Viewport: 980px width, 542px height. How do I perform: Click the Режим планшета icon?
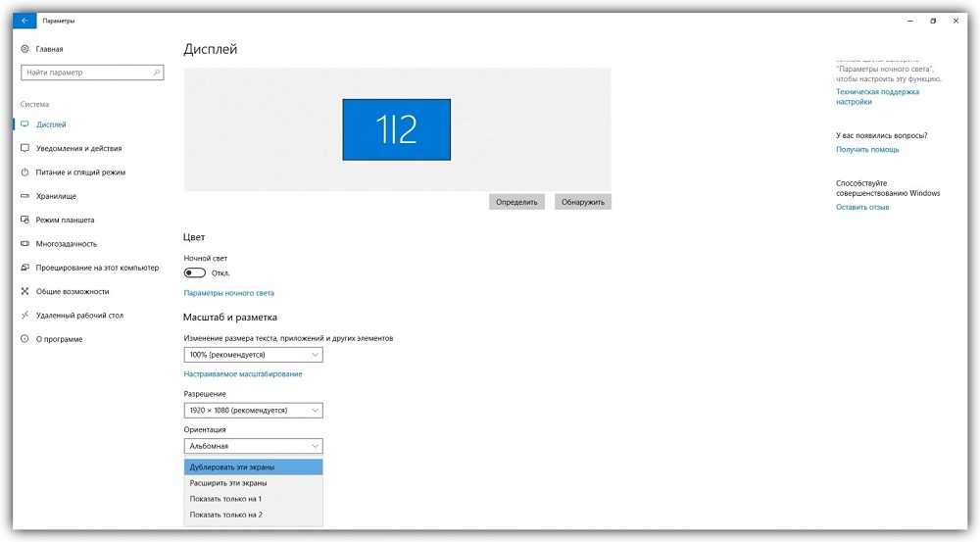pyautogui.click(x=25, y=220)
